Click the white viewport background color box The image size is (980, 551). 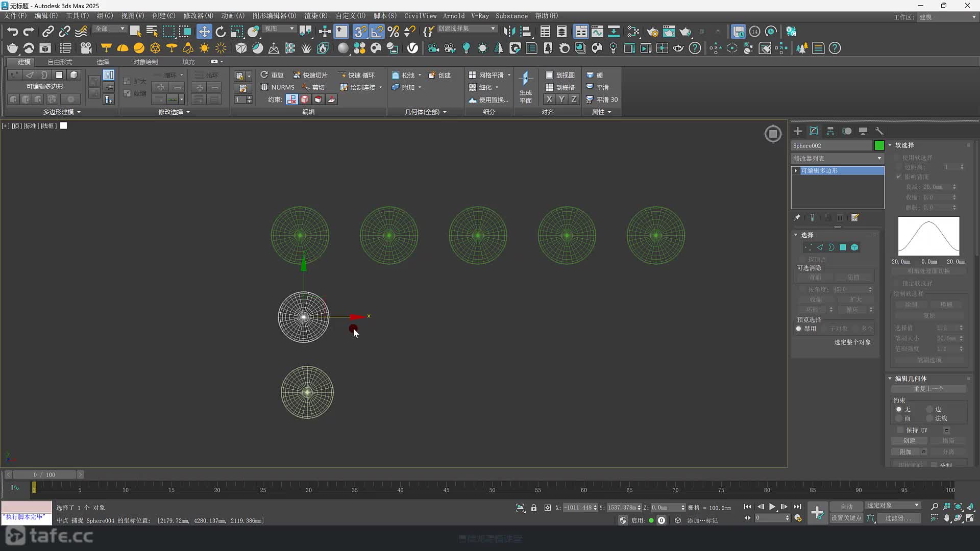point(63,126)
